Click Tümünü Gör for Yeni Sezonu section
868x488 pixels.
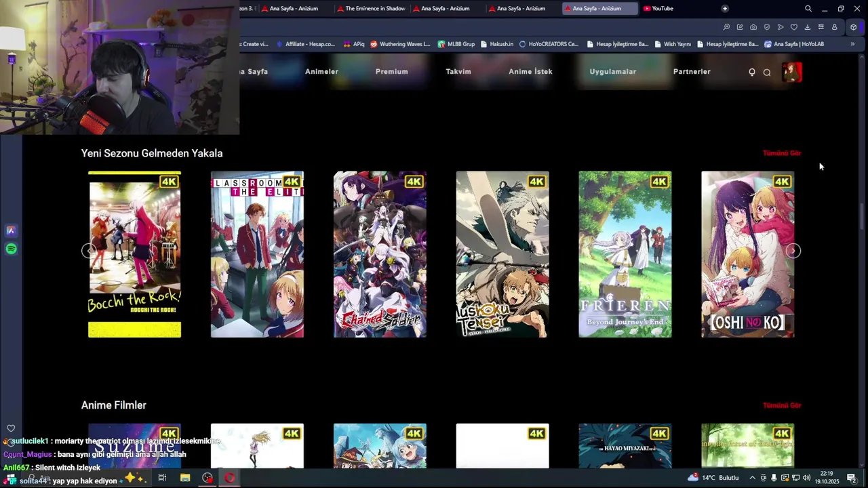782,153
